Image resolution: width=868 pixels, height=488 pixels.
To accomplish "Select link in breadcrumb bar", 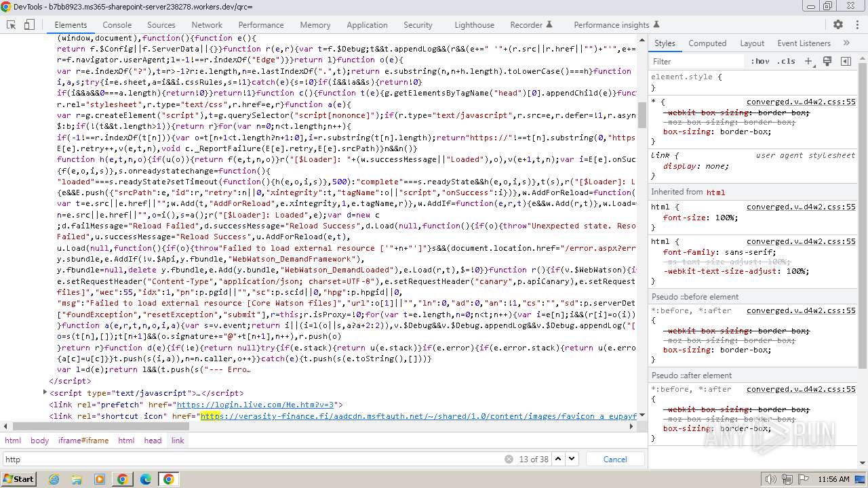I will coord(178,441).
